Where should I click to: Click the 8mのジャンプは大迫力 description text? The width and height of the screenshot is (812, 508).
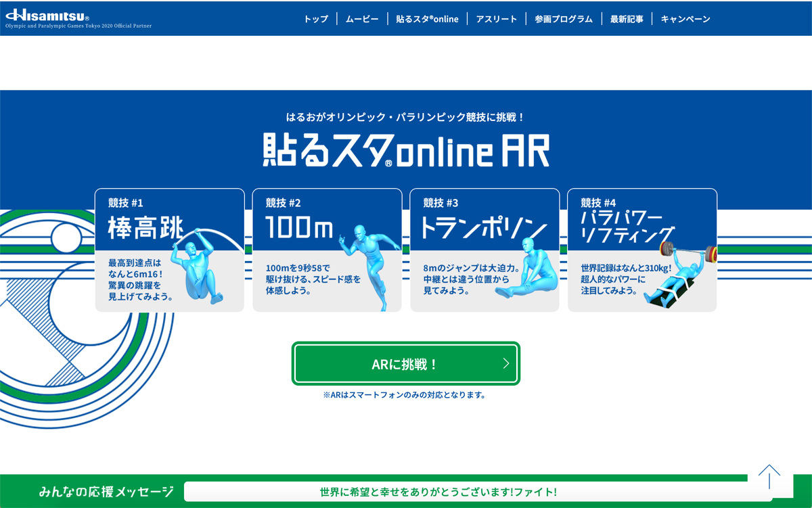(472, 279)
